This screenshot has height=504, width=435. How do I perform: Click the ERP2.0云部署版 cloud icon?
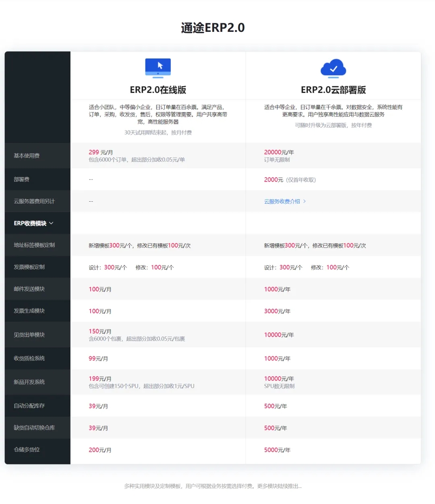coord(333,68)
